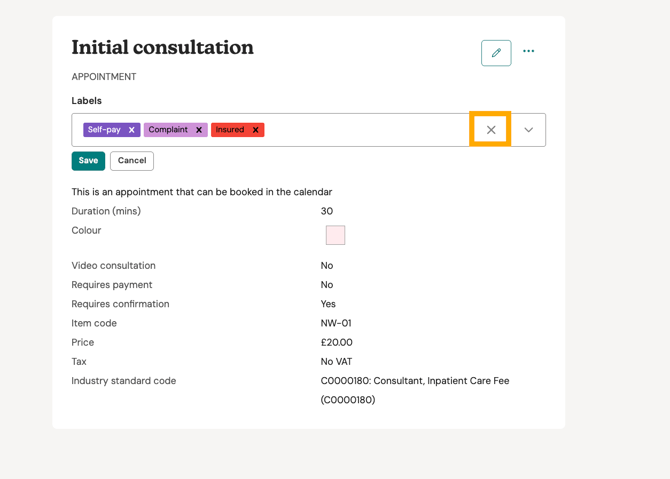Click the pink Colour swatch

click(x=335, y=235)
